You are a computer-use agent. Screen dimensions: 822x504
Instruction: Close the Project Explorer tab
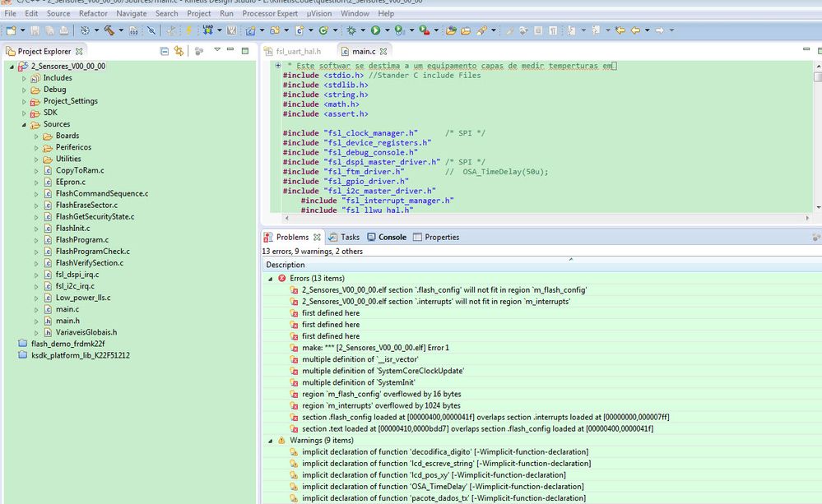point(79,51)
